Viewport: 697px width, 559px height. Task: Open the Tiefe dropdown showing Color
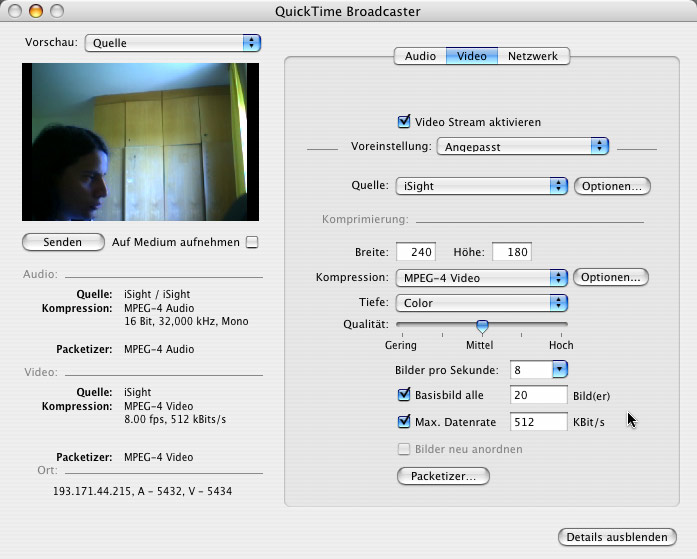[x=481, y=303]
